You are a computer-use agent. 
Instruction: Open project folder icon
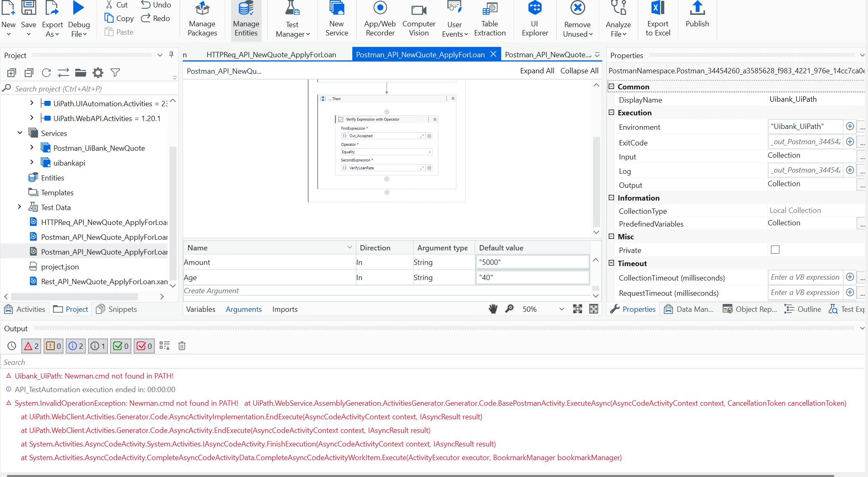(x=81, y=73)
